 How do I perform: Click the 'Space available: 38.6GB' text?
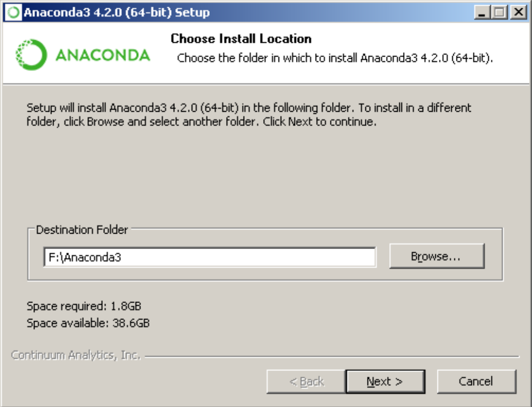pyautogui.click(x=88, y=324)
